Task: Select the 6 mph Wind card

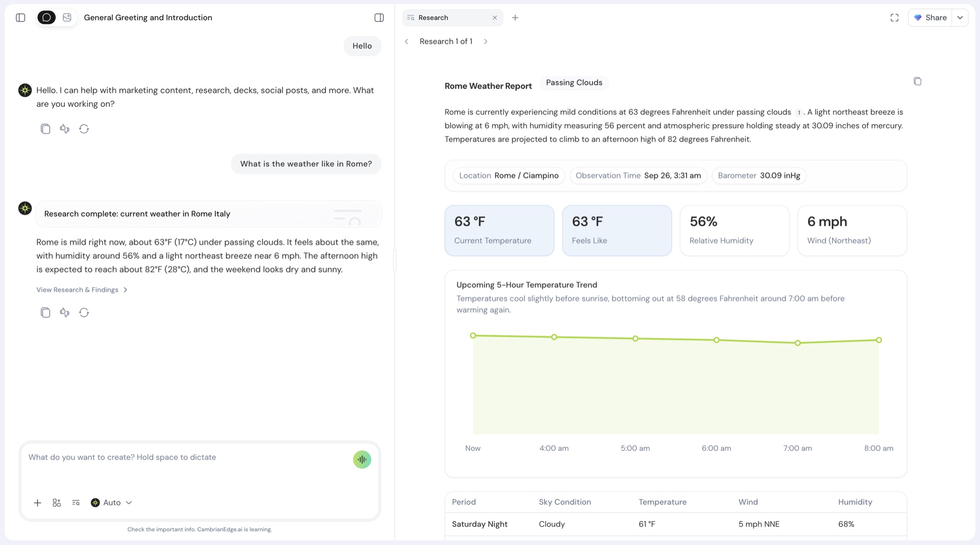Action: (x=852, y=230)
